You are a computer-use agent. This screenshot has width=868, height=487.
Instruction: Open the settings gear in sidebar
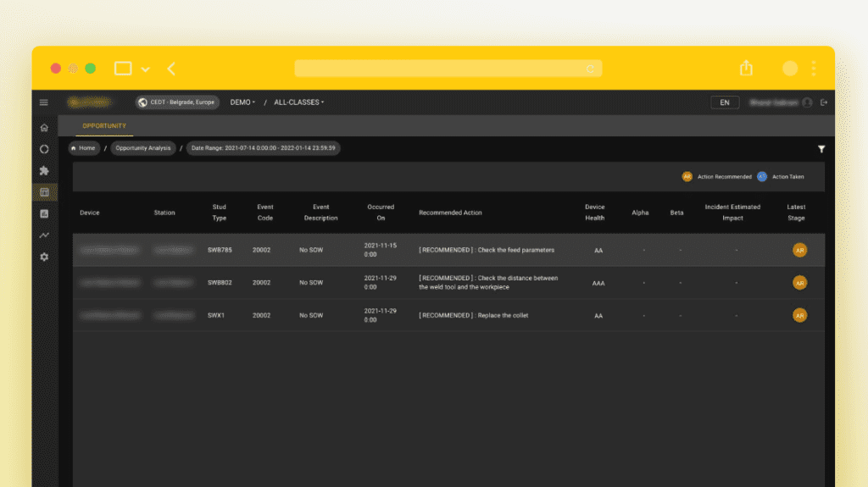click(x=44, y=257)
